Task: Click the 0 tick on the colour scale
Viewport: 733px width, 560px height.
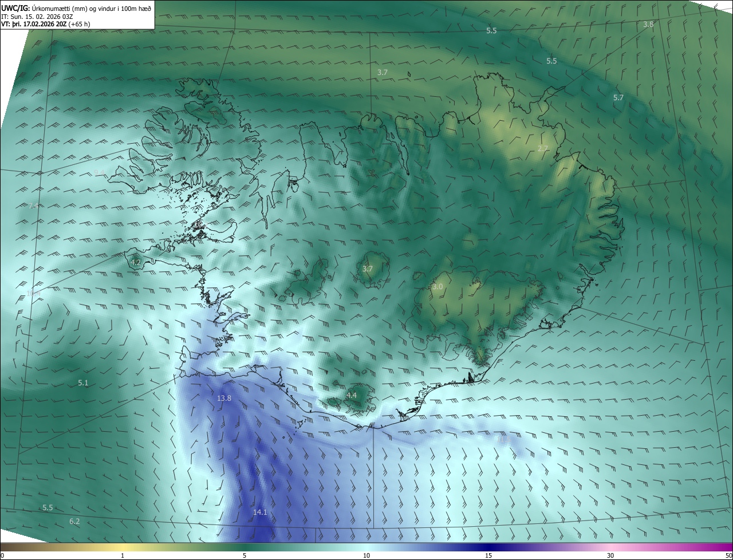Action: pos(2,555)
